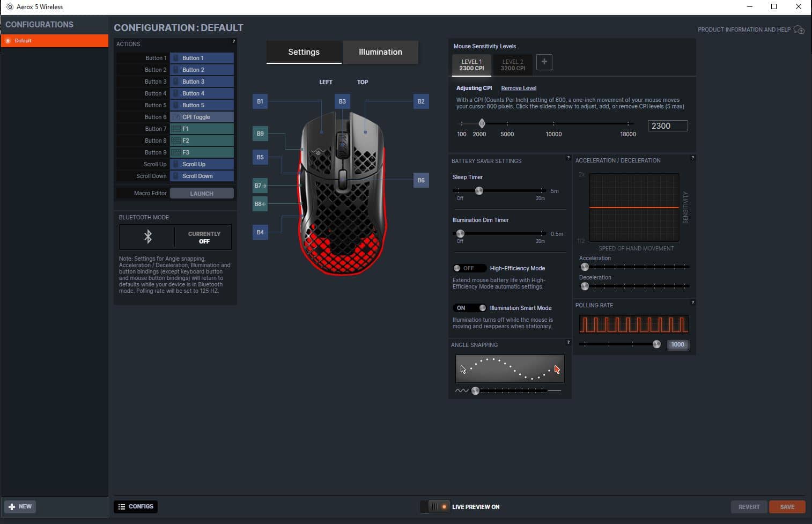Open the CONFIGS list button

(136, 506)
